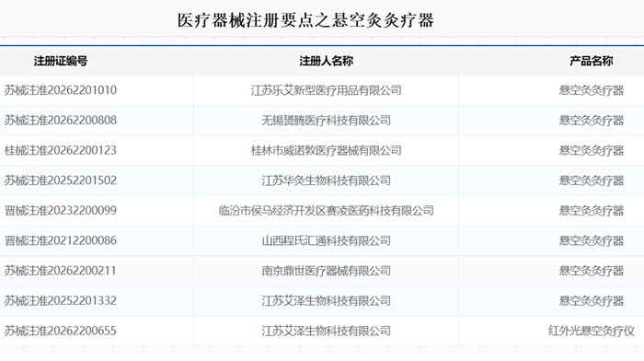Click registrant 南京鼎世医疗器械有限公司
This screenshot has height=361, width=644.
tap(326, 271)
